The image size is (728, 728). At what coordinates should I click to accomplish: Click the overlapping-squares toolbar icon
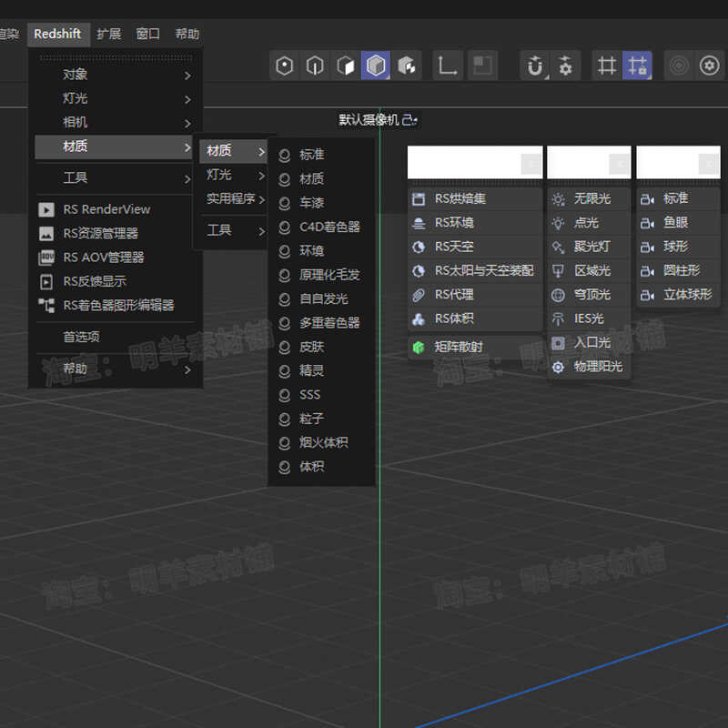pyautogui.click(x=483, y=66)
